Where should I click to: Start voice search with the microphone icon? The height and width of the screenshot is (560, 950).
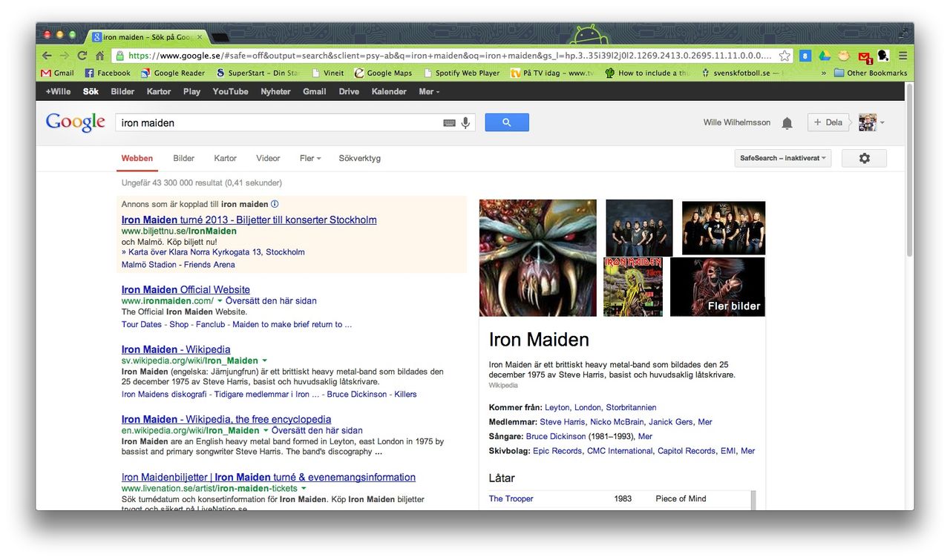(x=466, y=122)
